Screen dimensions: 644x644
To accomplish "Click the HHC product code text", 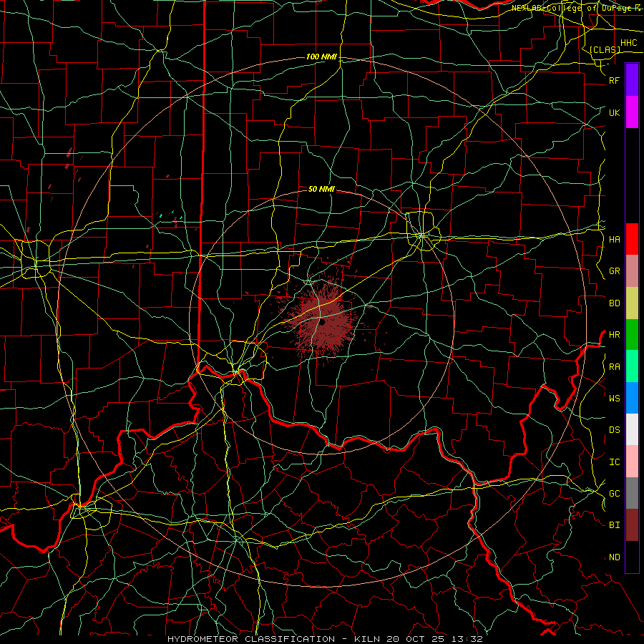I will [x=629, y=43].
